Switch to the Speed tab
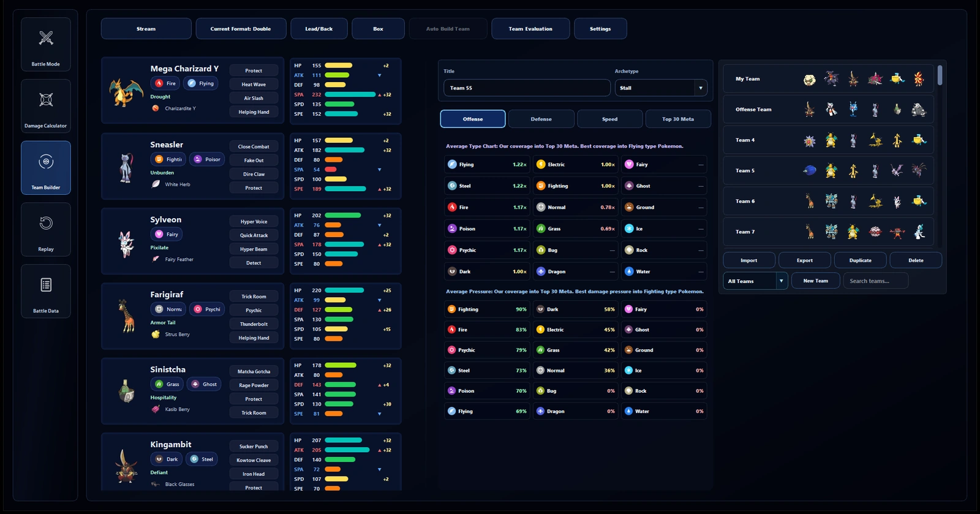The height and width of the screenshot is (514, 980). pos(610,119)
